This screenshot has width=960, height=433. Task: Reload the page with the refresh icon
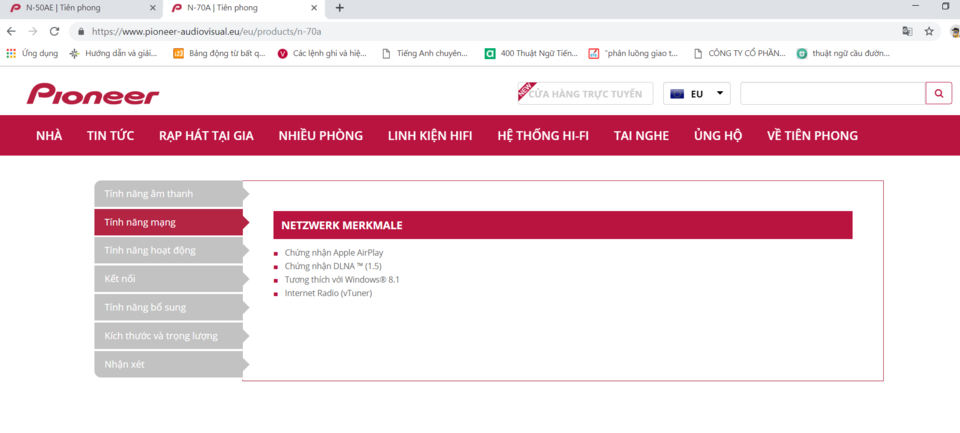[x=54, y=31]
